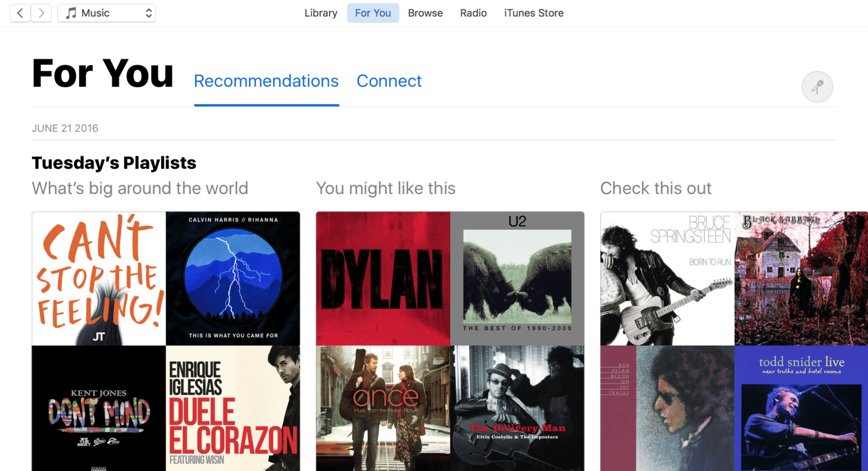Open This Is What You Came For cover

[233, 279]
